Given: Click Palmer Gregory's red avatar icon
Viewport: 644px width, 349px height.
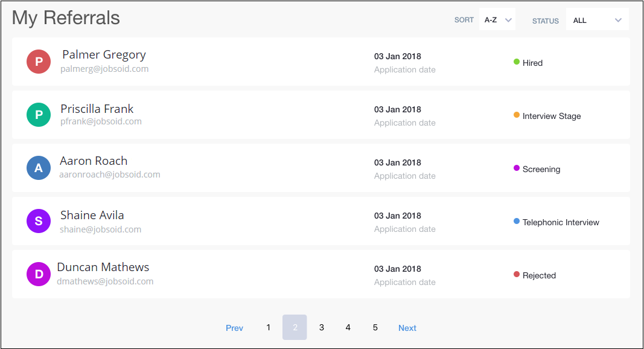Looking at the screenshot, I should click(39, 62).
